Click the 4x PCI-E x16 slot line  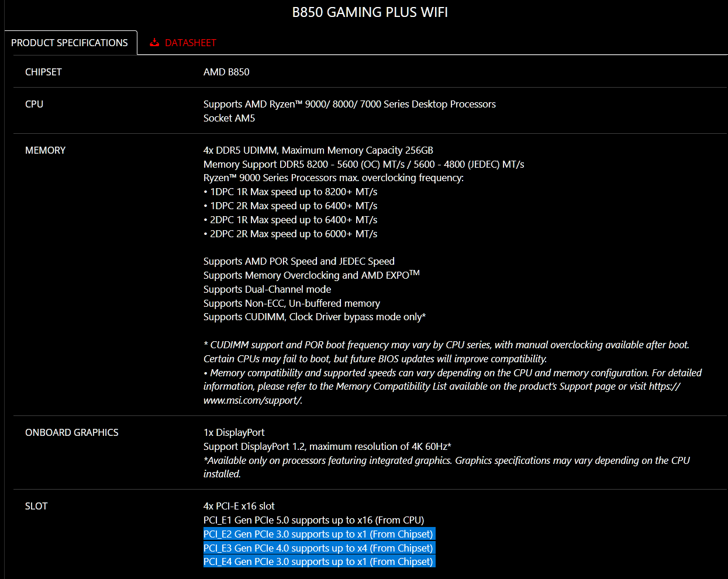[239, 506]
